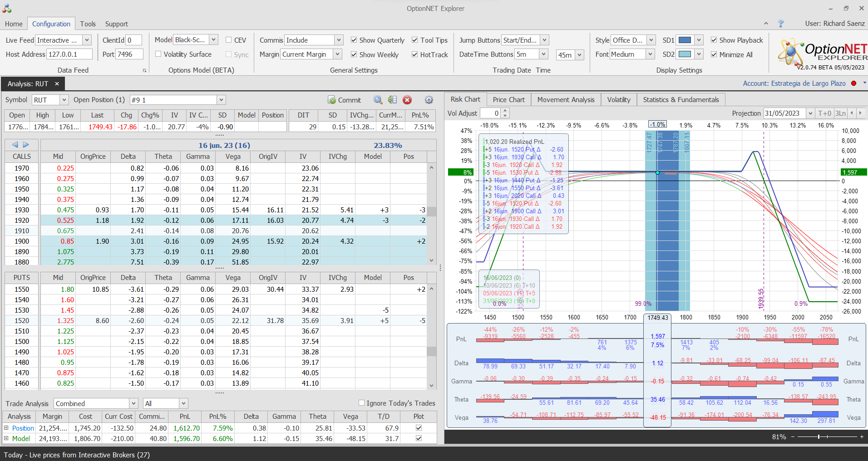Check Ignore Today's Trades
This screenshot has width=868, height=461.
[361, 403]
